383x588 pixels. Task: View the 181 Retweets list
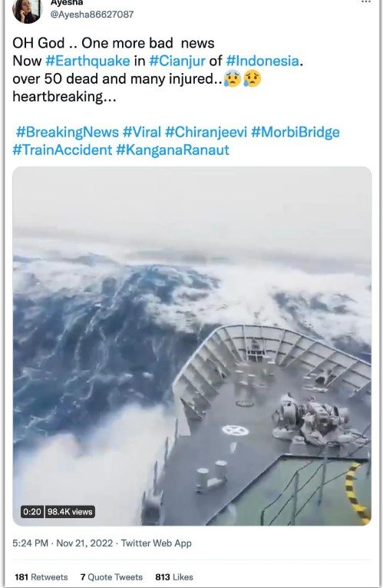(x=41, y=577)
